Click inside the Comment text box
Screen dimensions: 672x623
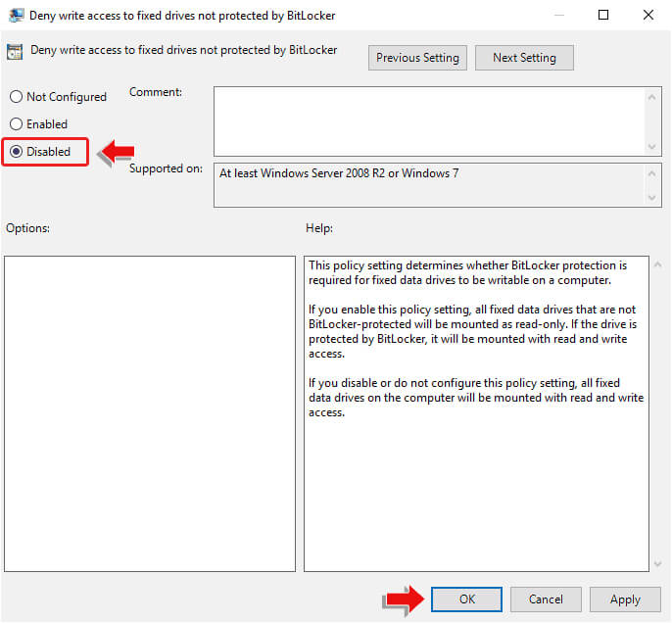click(429, 120)
